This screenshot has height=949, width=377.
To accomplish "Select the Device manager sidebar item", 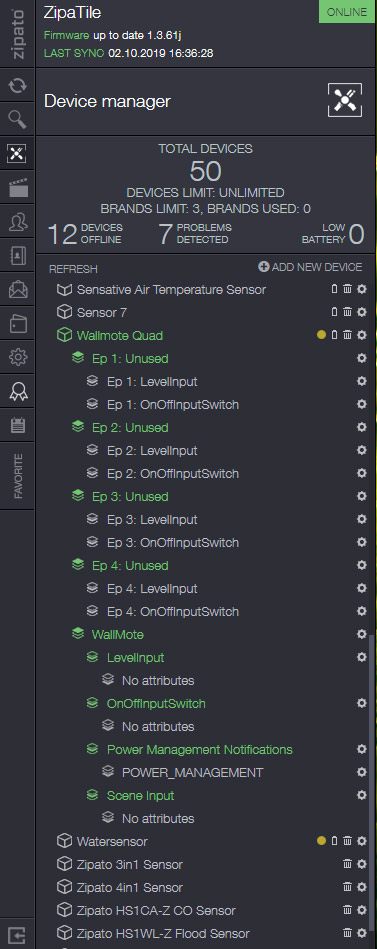I will (18, 154).
